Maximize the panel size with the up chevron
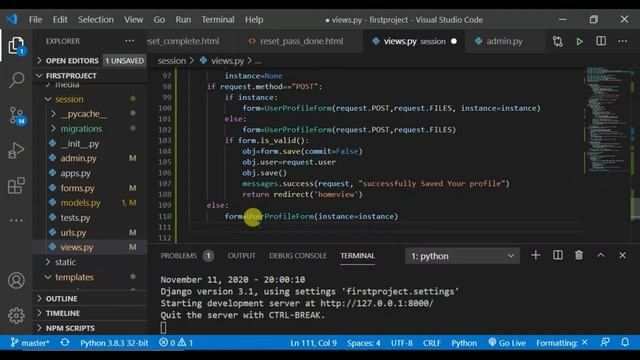 [x=600, y=256]
